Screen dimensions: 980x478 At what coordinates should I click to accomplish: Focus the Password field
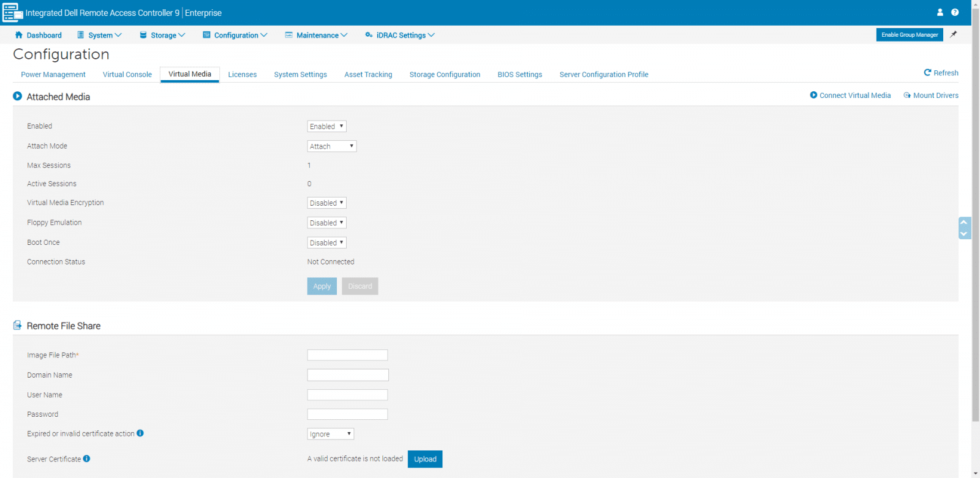347,414
